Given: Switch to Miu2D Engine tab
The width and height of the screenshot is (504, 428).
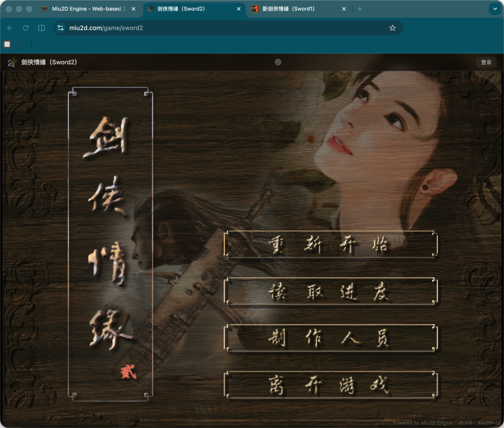Looking at the screenshot, I should pyautogui.click(x=86, y=9).
